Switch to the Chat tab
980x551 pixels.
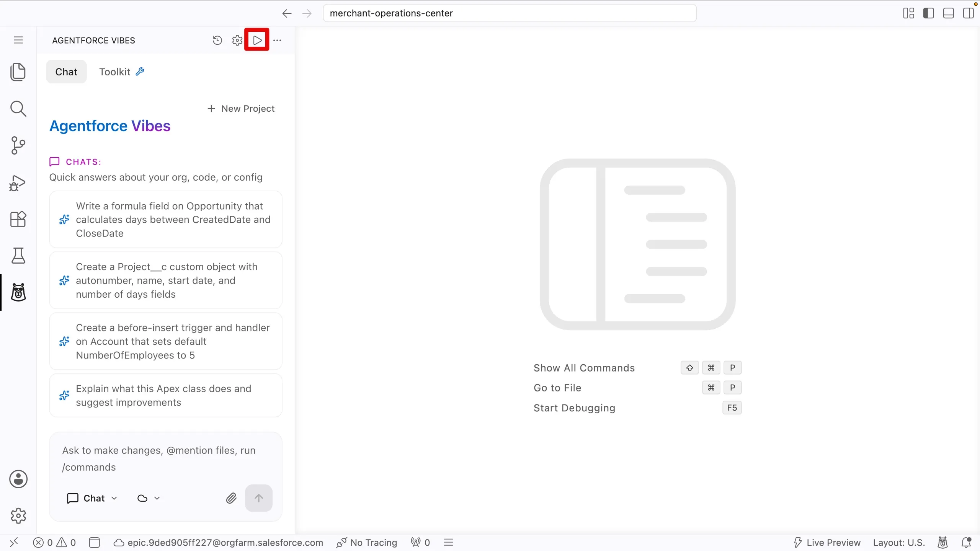(66, 72)
